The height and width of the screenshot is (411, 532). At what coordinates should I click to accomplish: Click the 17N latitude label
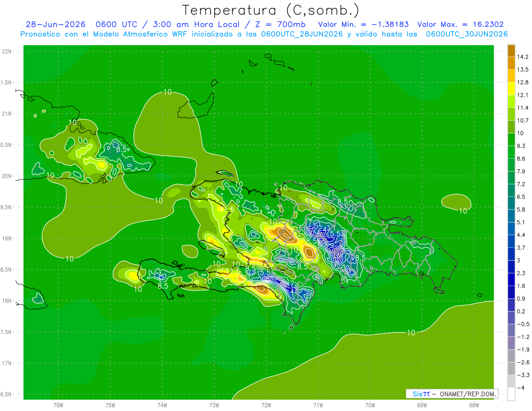click(6, 363)
